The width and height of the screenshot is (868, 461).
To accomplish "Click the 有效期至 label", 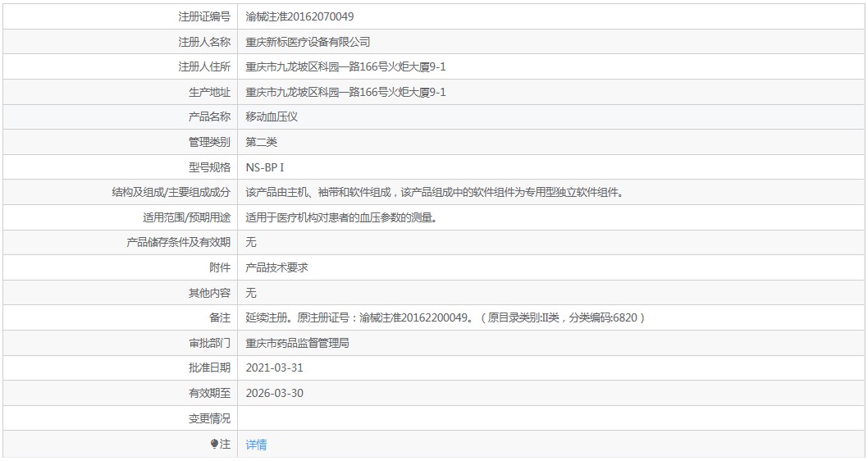I will coord(209,394).
